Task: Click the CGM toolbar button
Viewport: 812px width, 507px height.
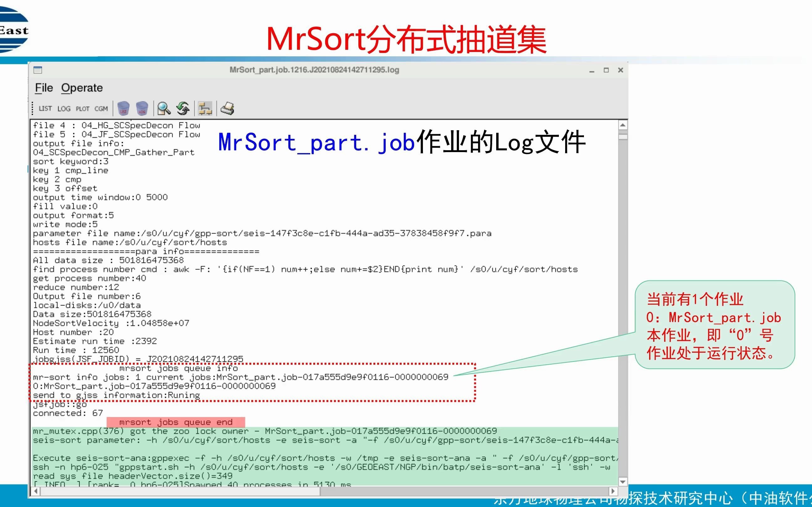Action: [101, 109]
